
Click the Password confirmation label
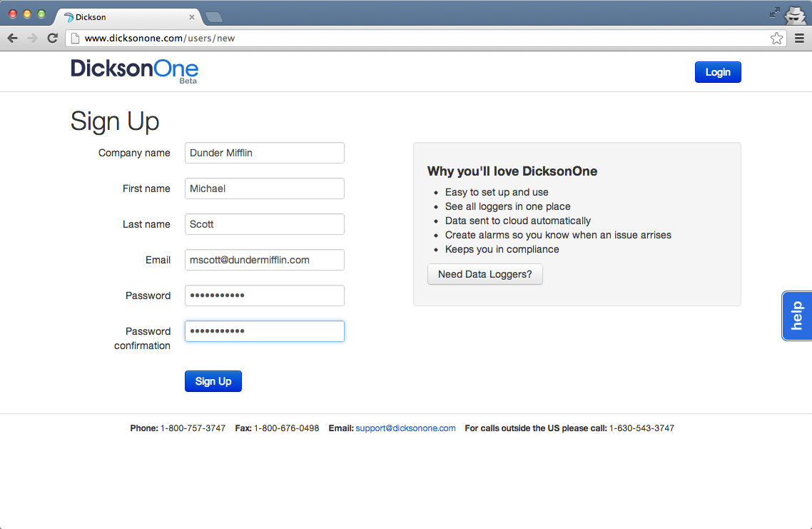point(143,338)
